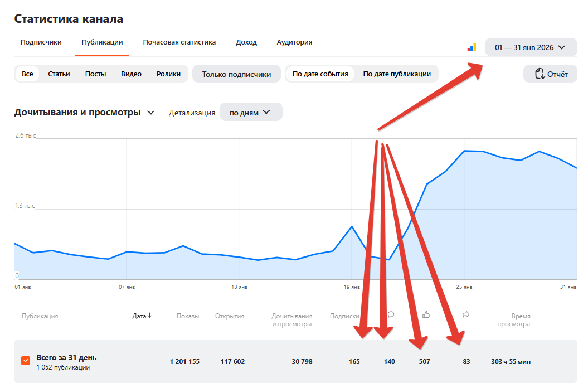Expand the Дочитывания и просмотры metric selector
The image size is (588, 388).
(x=84, y=112)
